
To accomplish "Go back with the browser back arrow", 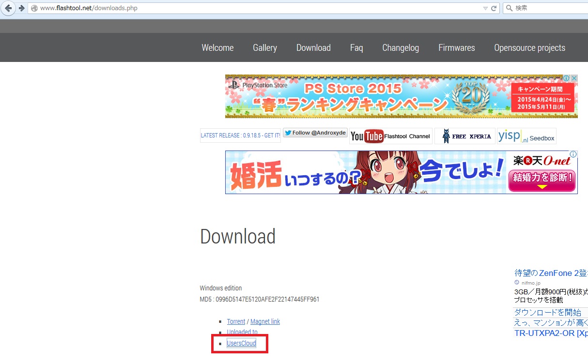I will (x=8, y=8).
